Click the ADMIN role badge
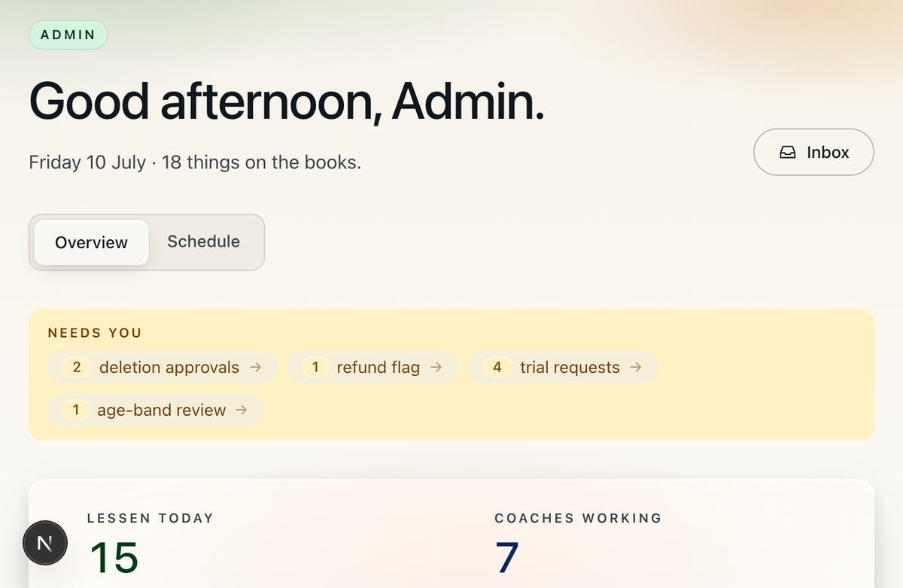Screen dimensions: 903x588 [x=68, y=35]
